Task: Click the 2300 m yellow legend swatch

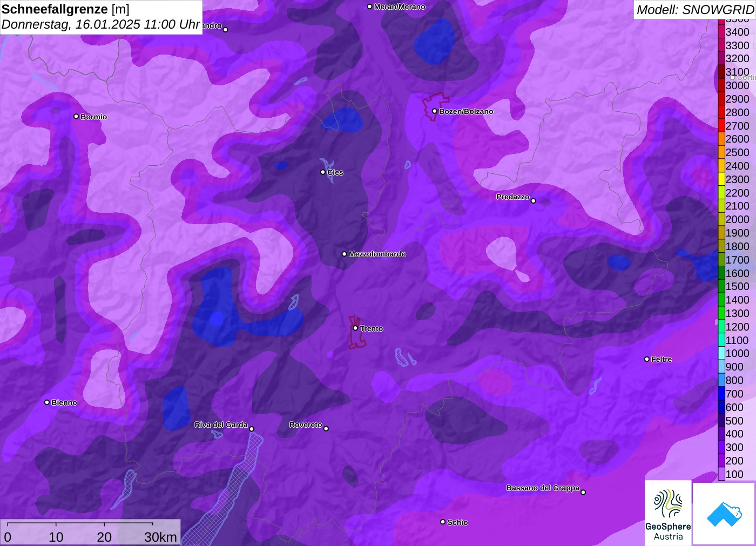Action: click(721, 179)
